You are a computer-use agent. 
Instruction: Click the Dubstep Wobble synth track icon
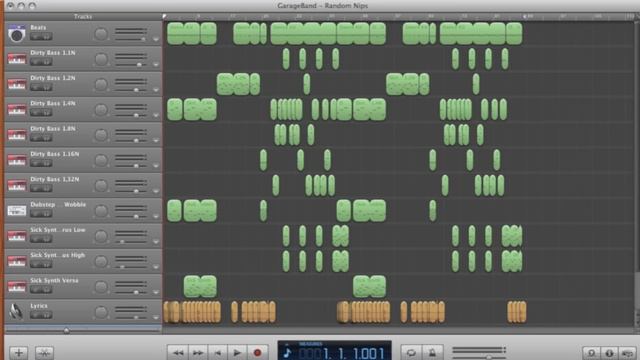tap(17, 211)
